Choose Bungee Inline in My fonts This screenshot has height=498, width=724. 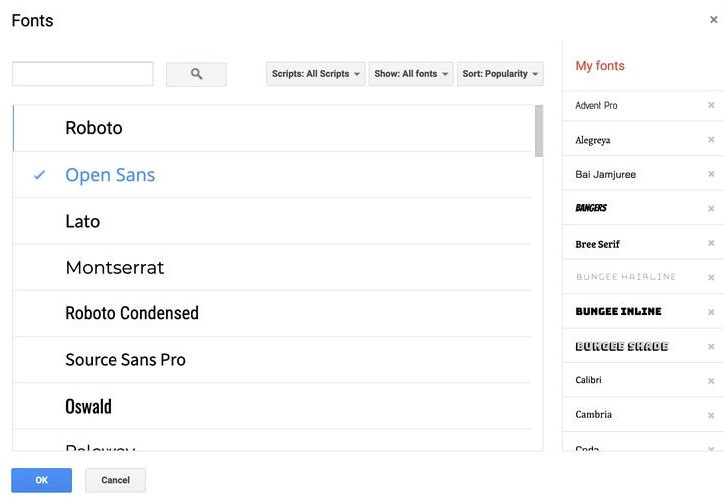tap(618, 312)
